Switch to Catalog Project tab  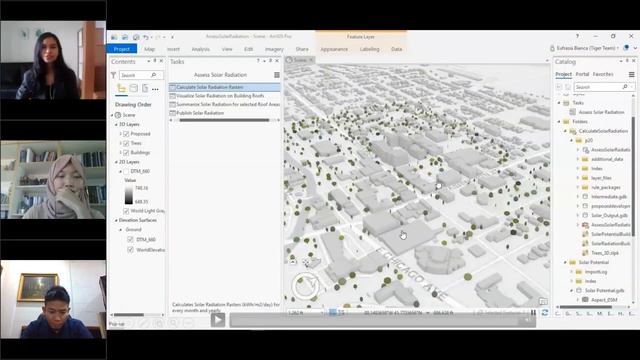[x=563, y=74]
